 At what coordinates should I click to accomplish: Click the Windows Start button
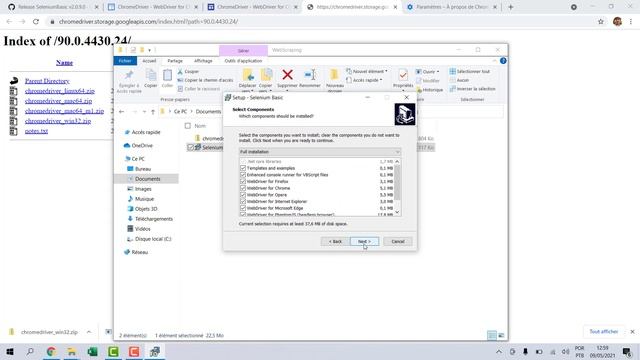click(10, 351)
